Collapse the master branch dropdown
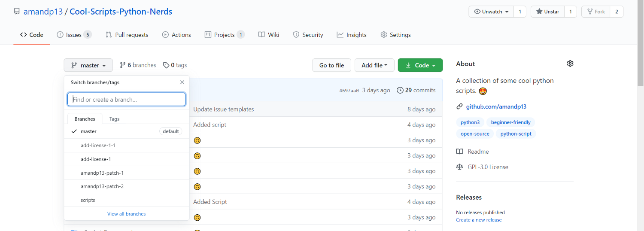Viewport: 644px width, 231px height. click(88, 65)
